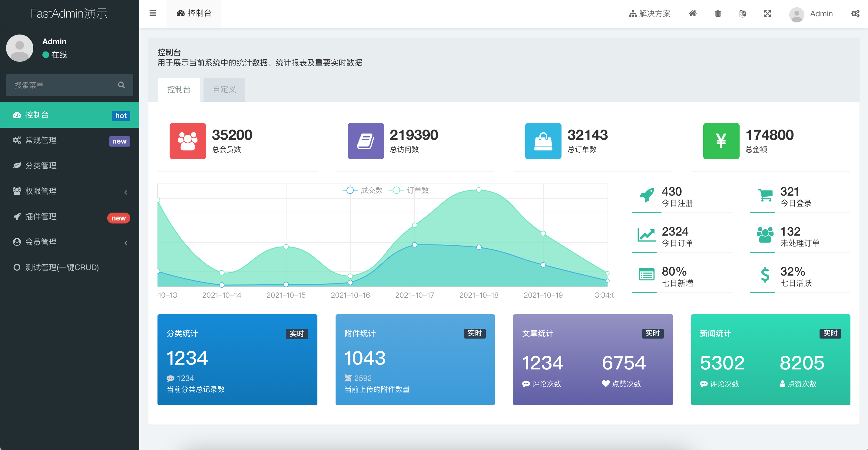The image size is (868, 450).
Task: Click the search magnifier in menu search
Action: click(x=121, y=85)
